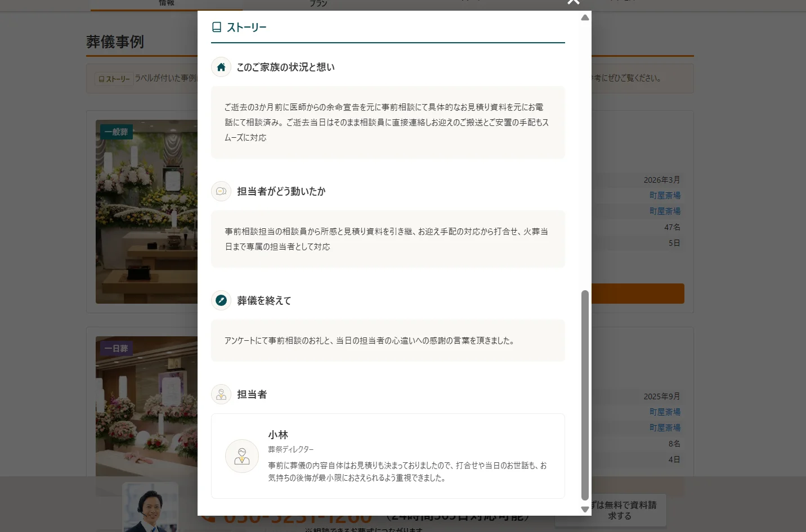Viewport: 806px width, 532px height.
Task: Click the 一般葬 badge on the first case photo
Action: coord(116,132)
